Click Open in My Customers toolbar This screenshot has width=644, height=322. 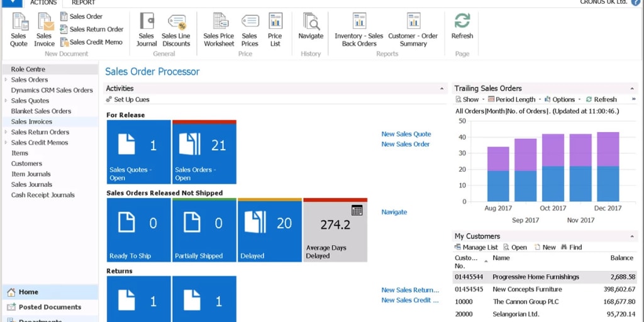tap(515, 247)
